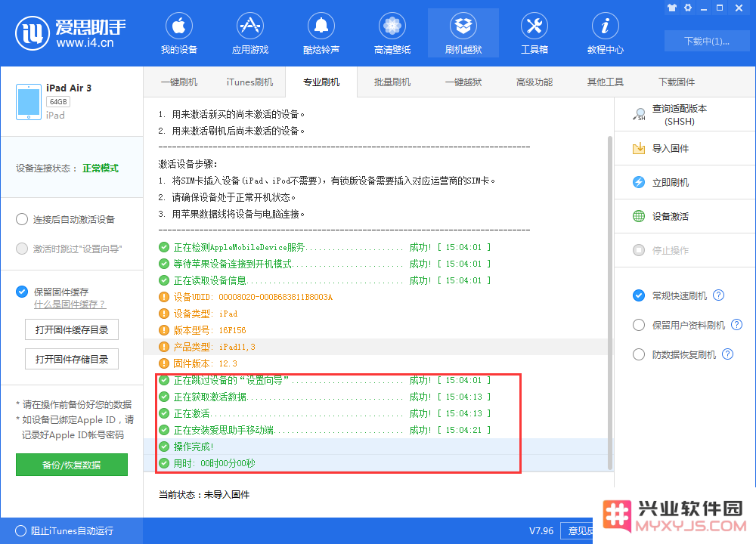Click the feedback button beside V7.96

(x=578, y=530)
